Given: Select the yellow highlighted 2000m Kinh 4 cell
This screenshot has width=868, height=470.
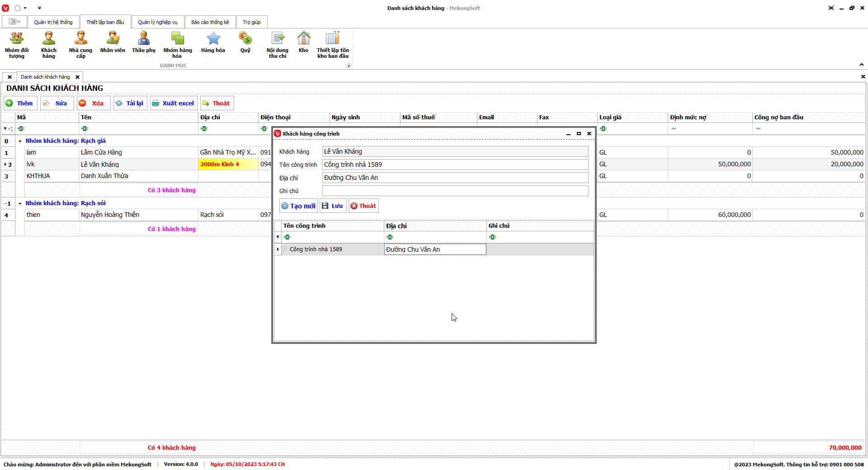Looking at the screenshot, I should (228, 164).
